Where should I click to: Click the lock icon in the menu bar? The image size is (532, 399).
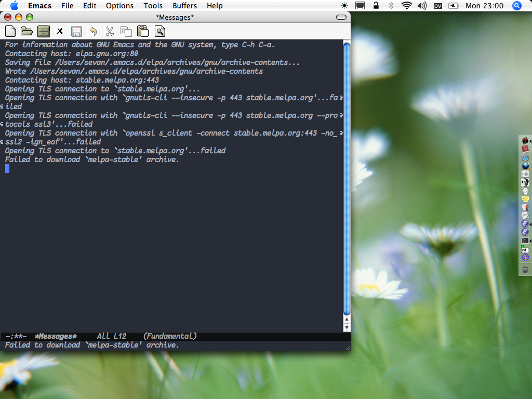(x=376, y=6)
